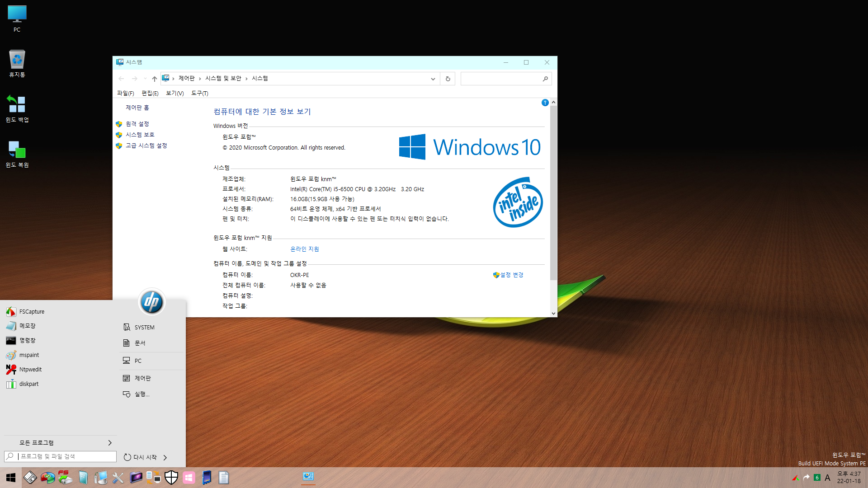
Task: Launch the FS drive taskbar icon
Action: click(65, 478)
